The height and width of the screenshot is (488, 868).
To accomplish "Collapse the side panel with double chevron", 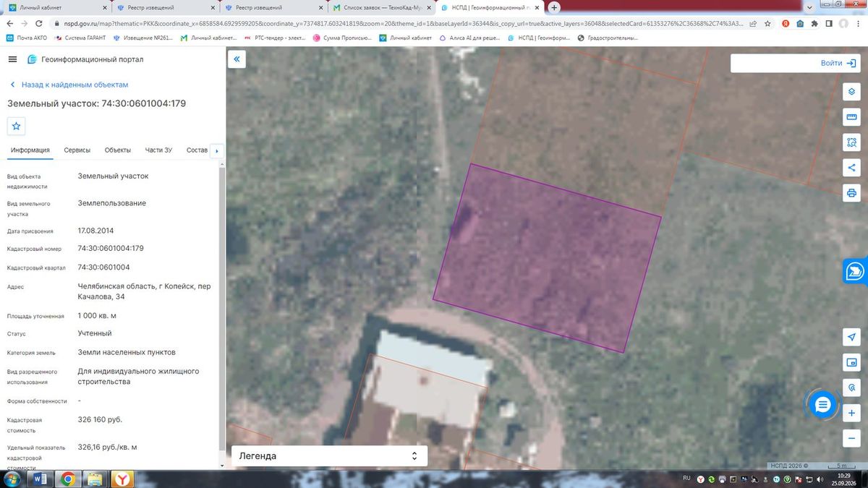I will coord(237,59).
